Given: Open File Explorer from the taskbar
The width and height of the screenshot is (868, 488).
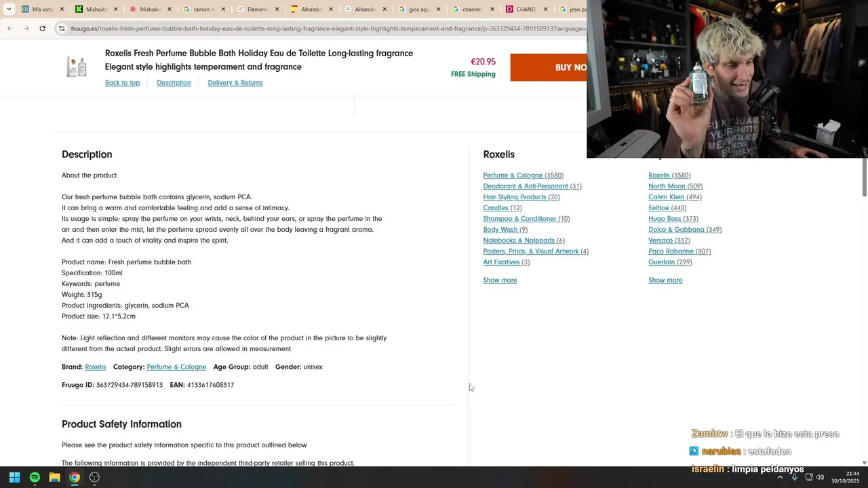Looking at the screenshot, I should [x=54, y=477].
